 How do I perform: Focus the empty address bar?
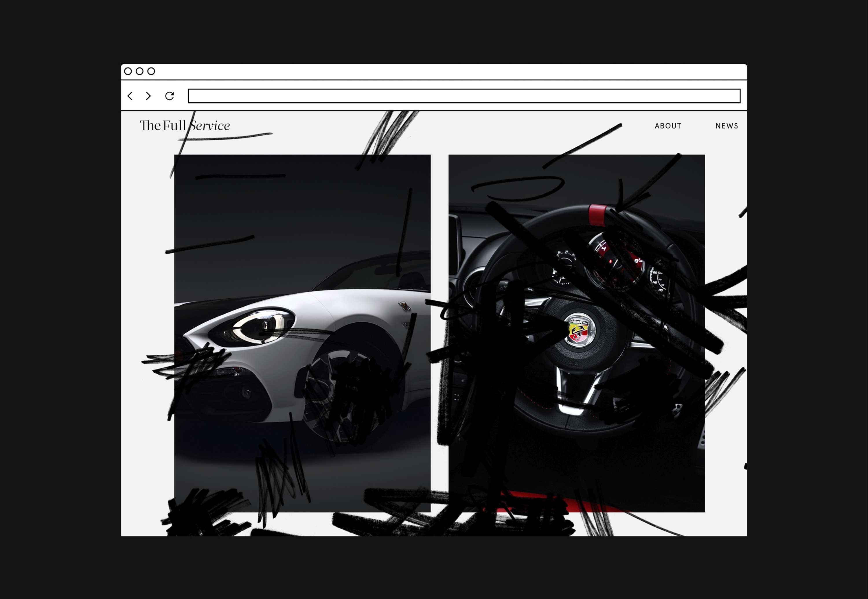464,96
